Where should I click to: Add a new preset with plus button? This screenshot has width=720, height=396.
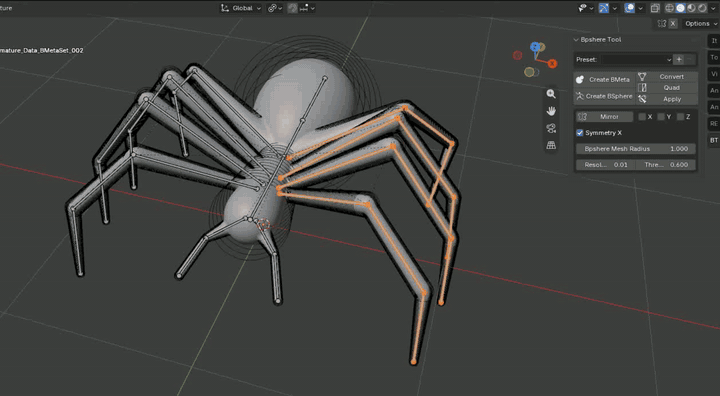click(679, 59)
